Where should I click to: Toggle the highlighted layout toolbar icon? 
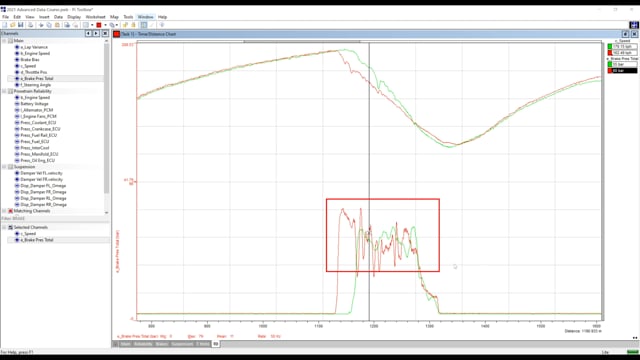[x=144, y=25]
